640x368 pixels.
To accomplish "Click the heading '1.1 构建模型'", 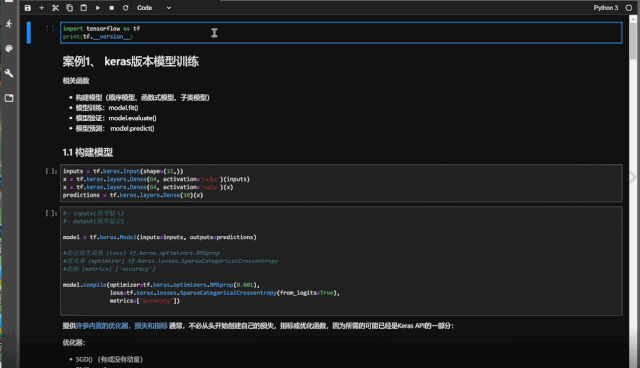I will pyautogui.click(x=88, y=153).
